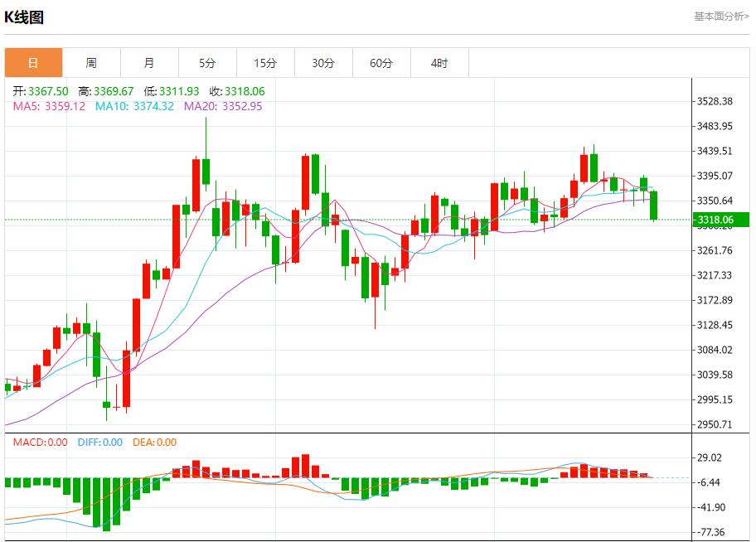Select the 15分 interval tab
The width and height of the screenshot is (756, 542).
265,63
